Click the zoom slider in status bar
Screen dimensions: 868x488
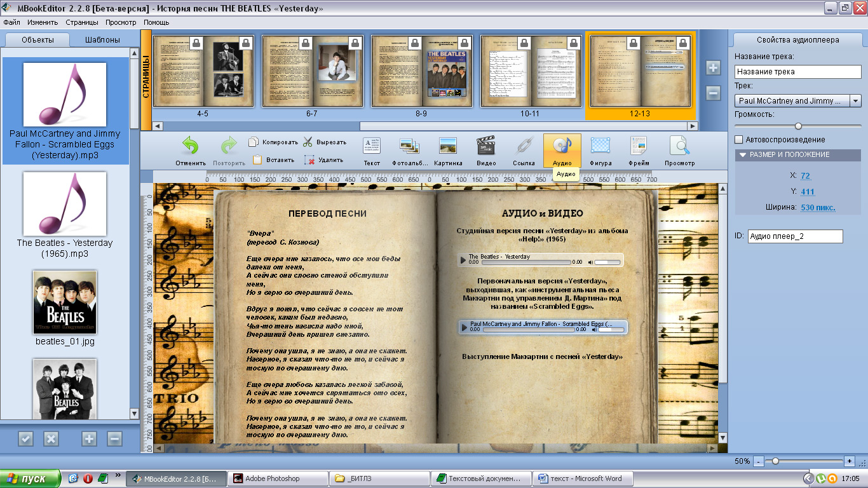[x=804, y=461]
